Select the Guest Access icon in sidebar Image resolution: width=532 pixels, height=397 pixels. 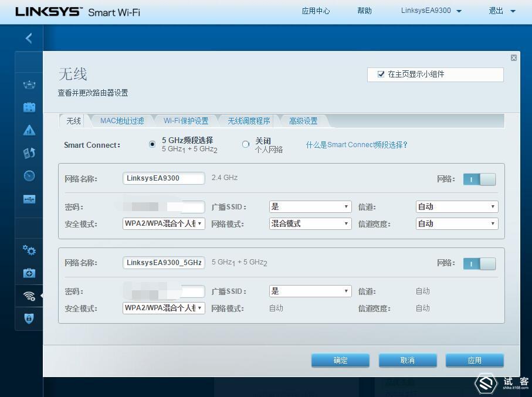[28, 107]
